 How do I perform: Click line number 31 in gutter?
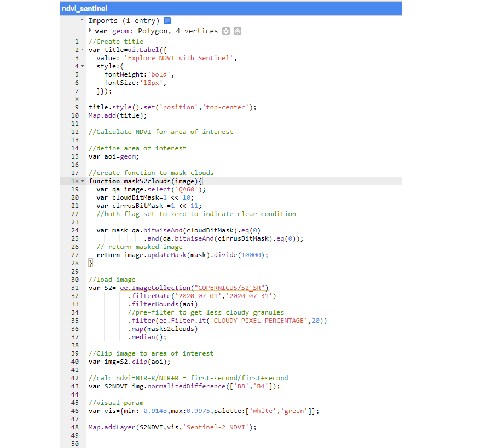[x=74, y=288]
